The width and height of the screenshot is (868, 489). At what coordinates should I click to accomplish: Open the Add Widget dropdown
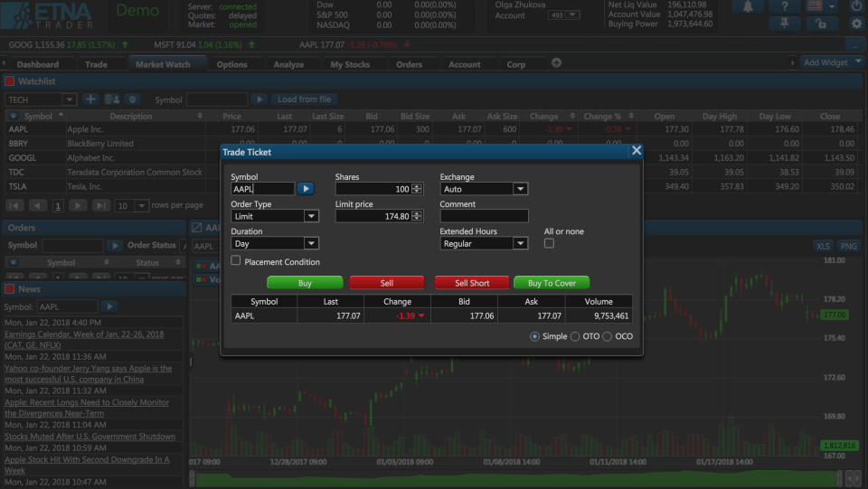click(x=832, y=62)
